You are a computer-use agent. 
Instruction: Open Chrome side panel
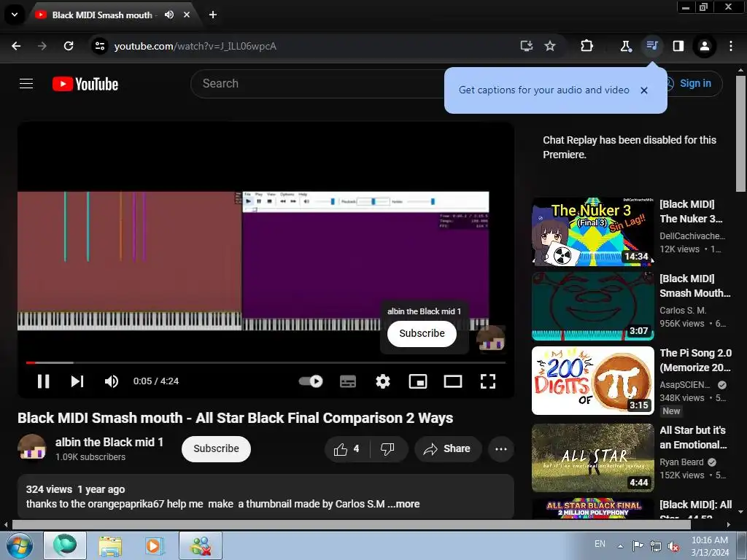click(678, 46)
